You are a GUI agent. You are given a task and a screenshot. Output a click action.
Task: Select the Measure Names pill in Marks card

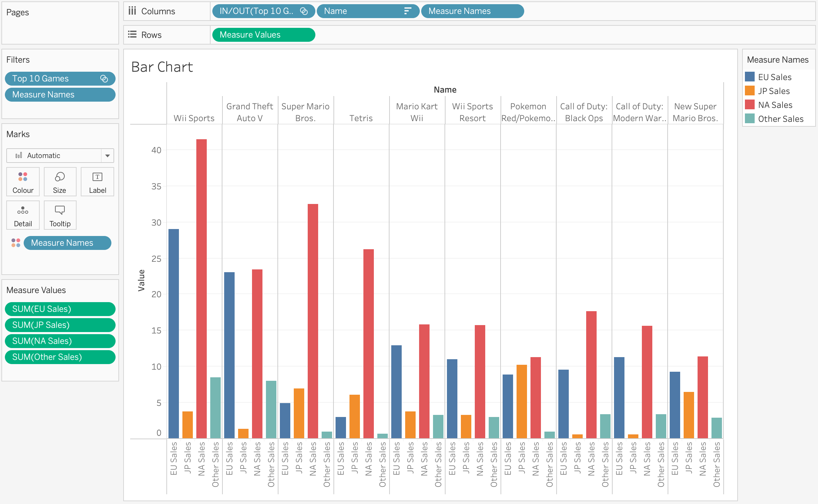pyautogui.click(x=68, y=243)
